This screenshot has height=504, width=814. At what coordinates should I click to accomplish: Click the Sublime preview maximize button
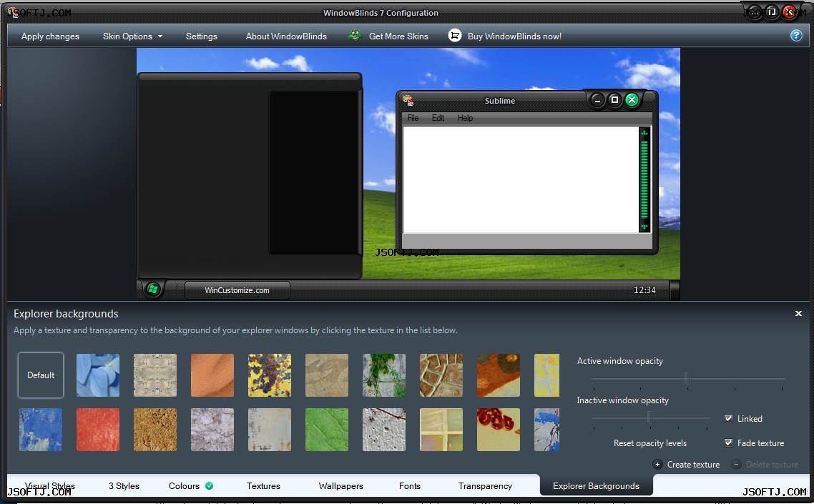614,99
